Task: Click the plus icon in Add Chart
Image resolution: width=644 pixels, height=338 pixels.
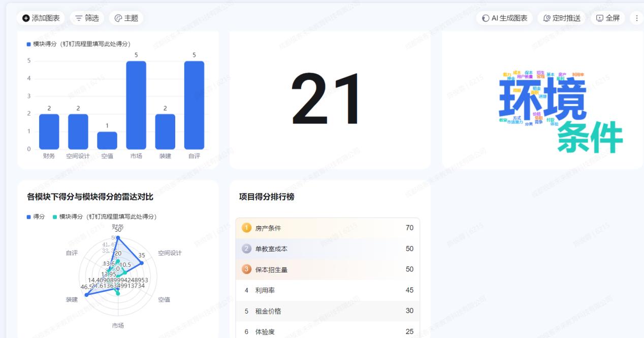Action: 26,18
